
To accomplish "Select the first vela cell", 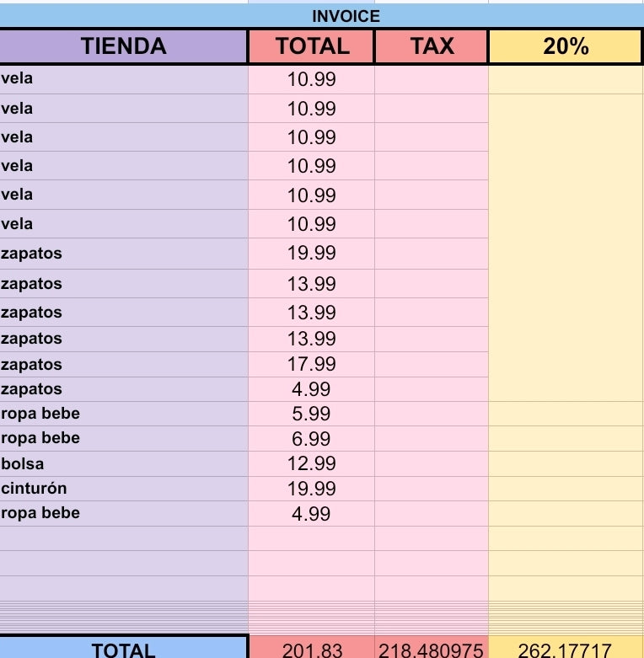I will point(124,79).
